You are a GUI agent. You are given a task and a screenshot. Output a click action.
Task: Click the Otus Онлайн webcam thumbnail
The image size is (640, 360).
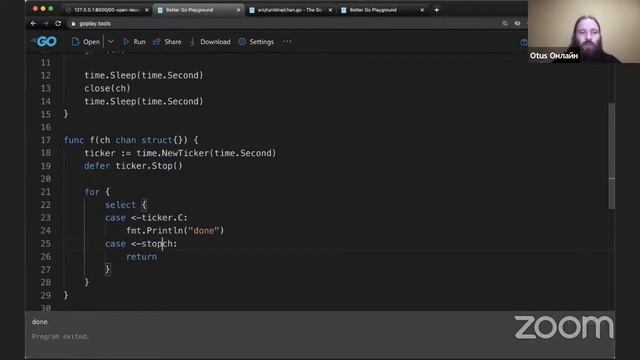click(x=584, y=31)
